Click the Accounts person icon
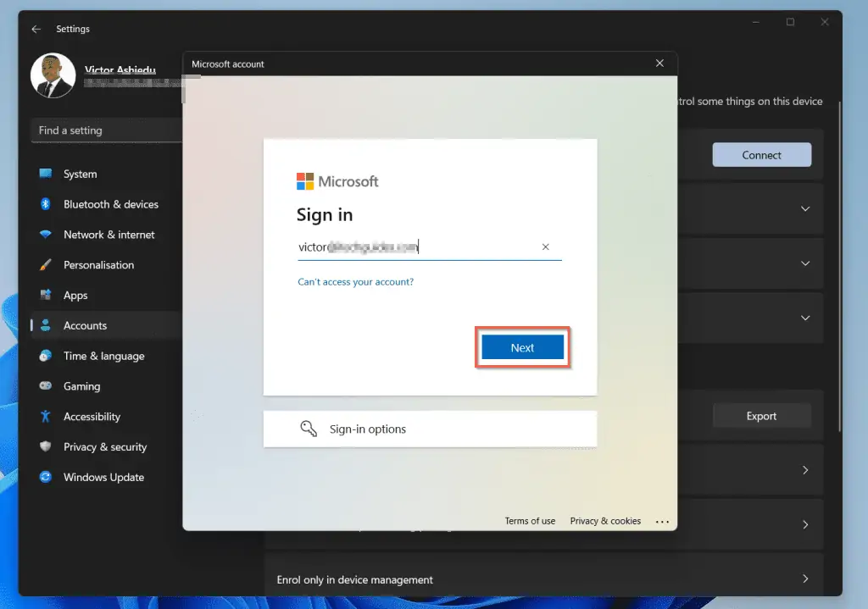This screenshot has height=609, width=868. pos(46,325)
